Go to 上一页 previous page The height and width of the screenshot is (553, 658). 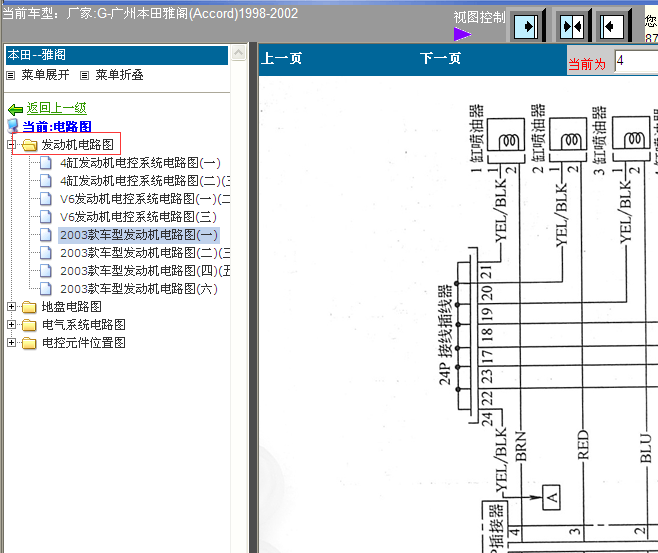pos(281,58)
